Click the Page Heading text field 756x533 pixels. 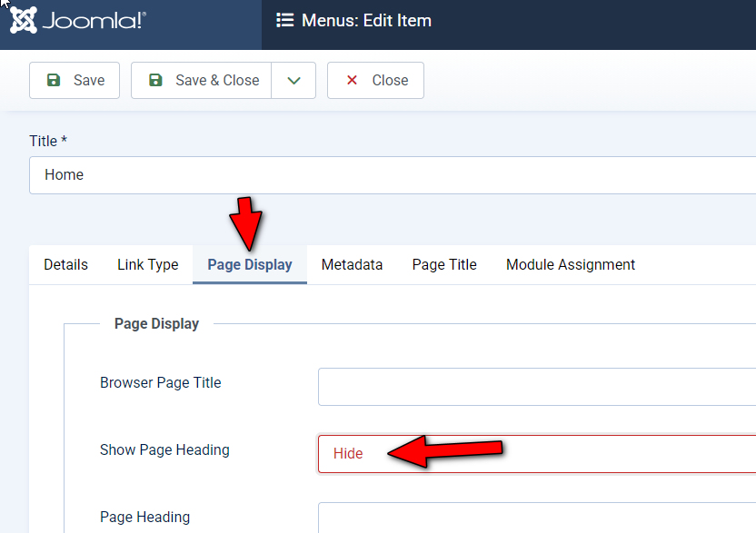536,518
